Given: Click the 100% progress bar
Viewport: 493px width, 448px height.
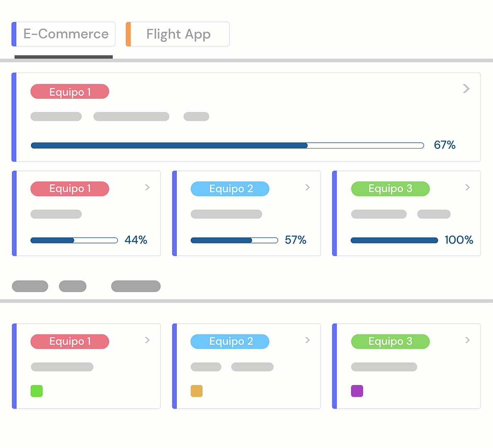Looking at the screenshot, I should click(x=394, y=240).
